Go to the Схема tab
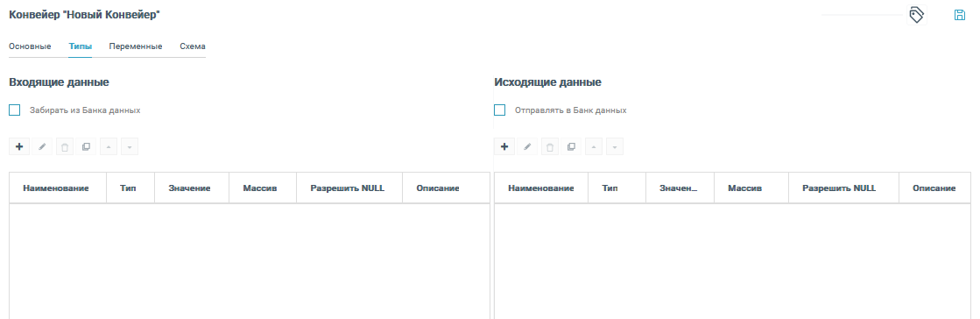980x319 pixels. (193, 47)
